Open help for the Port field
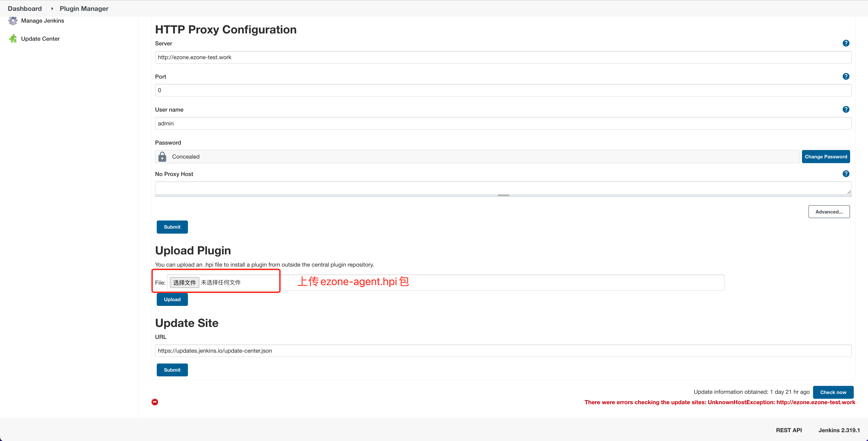Image resolution: width=868 pixels, height=441 pixels. 846,76
